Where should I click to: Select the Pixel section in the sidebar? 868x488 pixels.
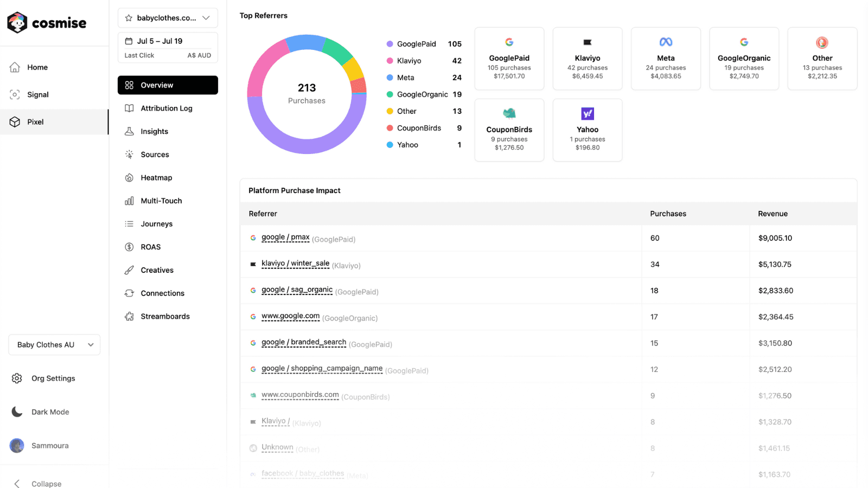35,121
